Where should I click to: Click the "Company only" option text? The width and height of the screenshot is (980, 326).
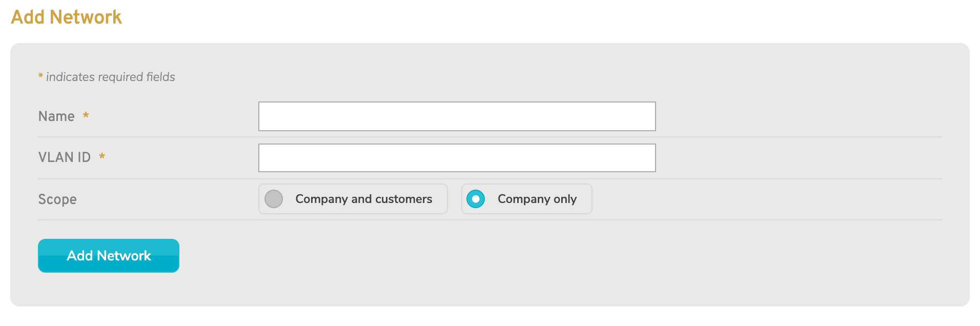(x=537, y=199)
